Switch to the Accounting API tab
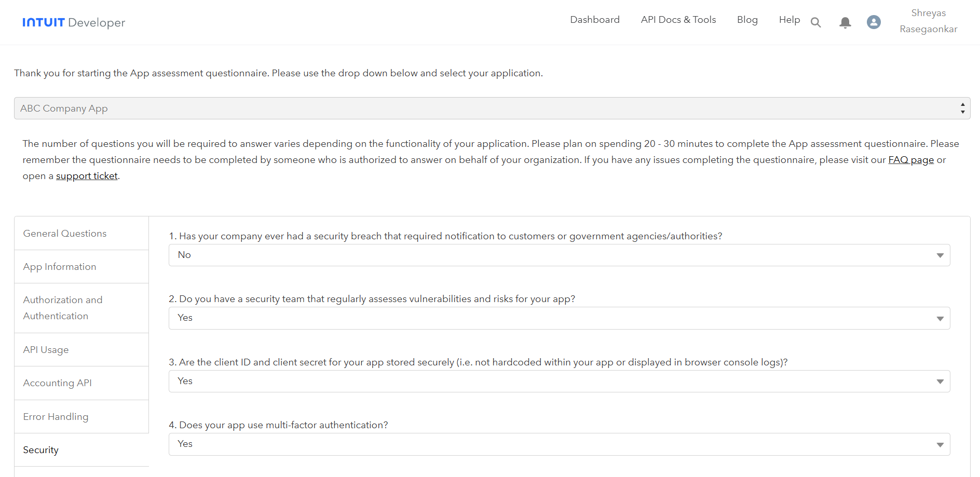 coord(57,383)
